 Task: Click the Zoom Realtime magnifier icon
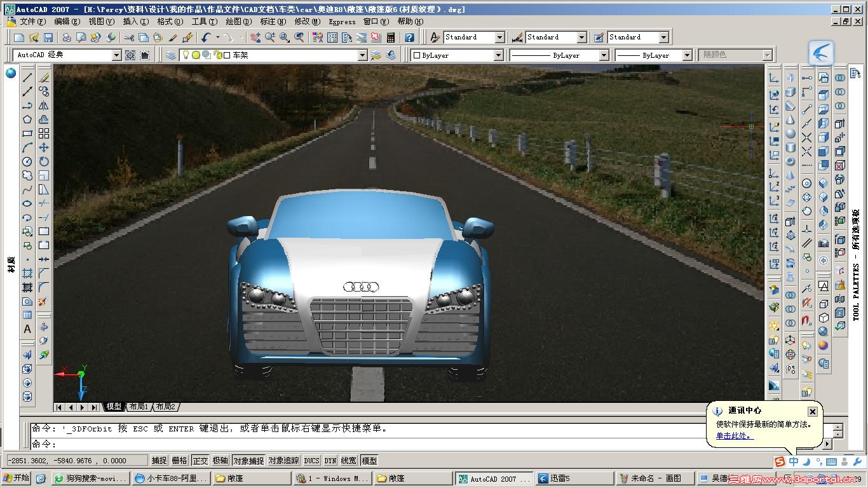270,38
